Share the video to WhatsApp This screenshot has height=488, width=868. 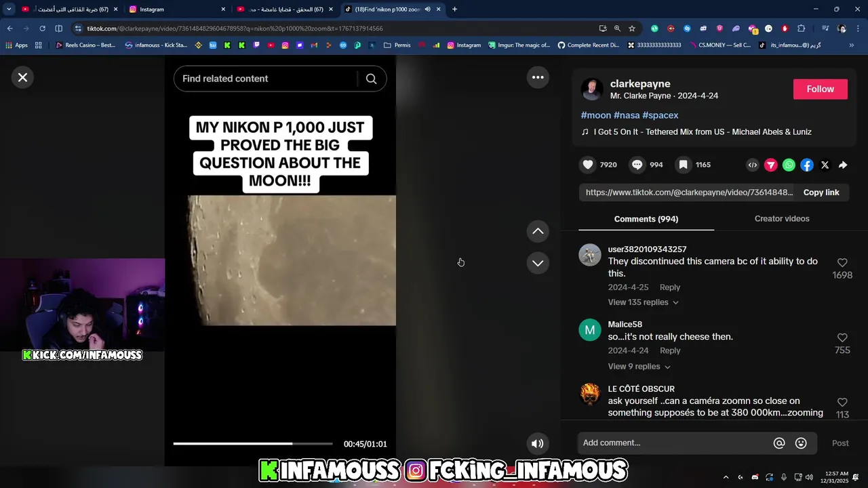coord(789,165)
